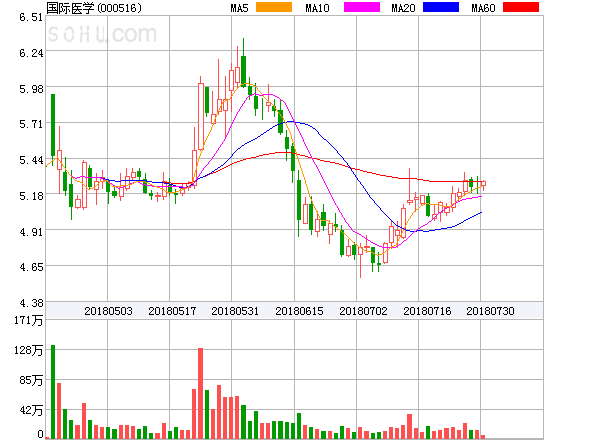
Task: Click the 20180702 date label
Action: click(x=363, y=311)
